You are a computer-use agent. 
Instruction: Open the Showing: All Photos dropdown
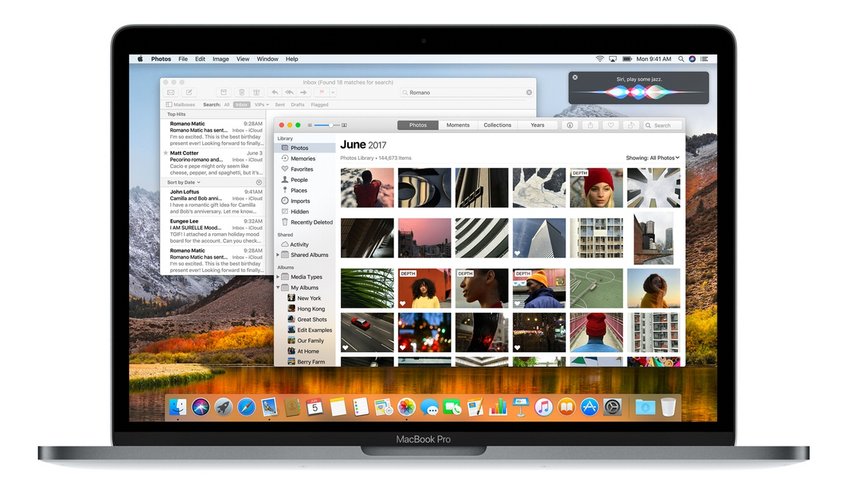652,158
